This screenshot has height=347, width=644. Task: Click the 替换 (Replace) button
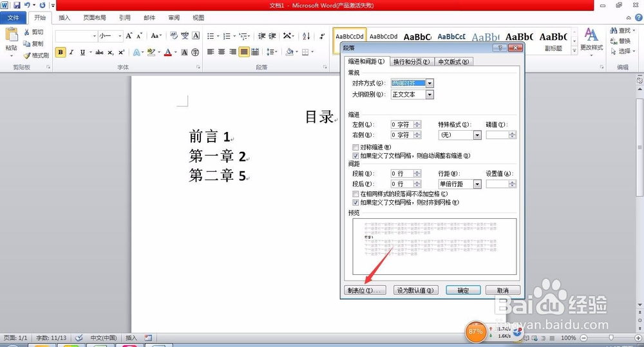click(620, 41)
